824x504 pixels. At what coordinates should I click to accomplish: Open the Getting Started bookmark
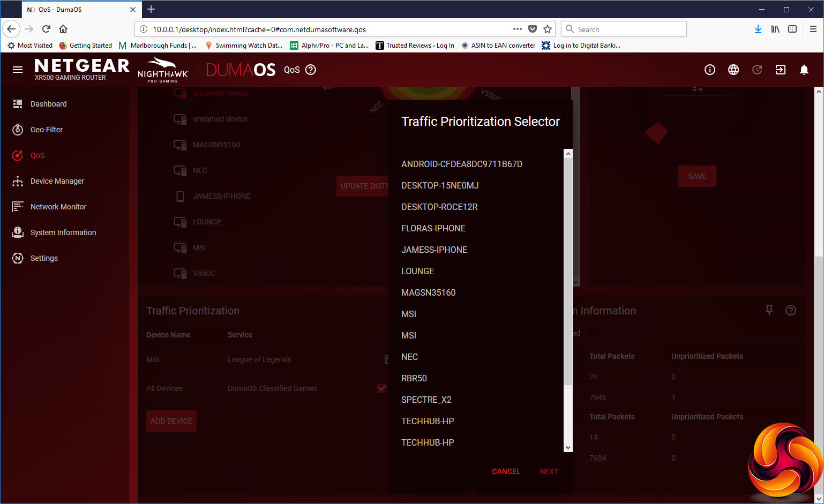tap(86, 46)
